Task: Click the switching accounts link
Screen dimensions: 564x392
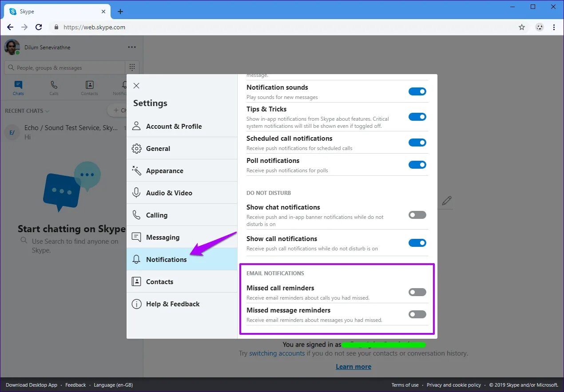Action: 277,353
